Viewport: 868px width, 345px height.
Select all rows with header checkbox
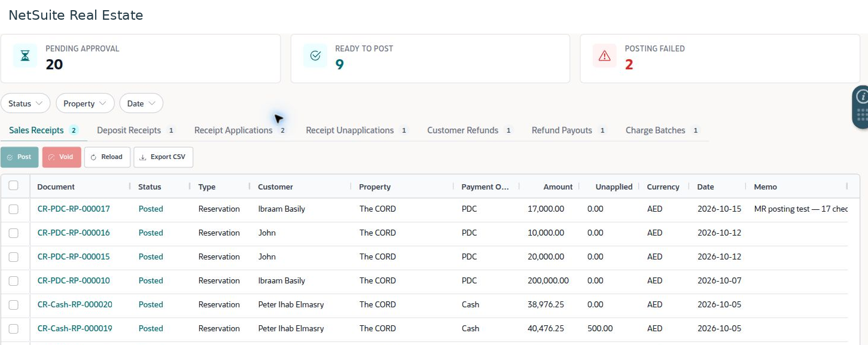[13, 186]
